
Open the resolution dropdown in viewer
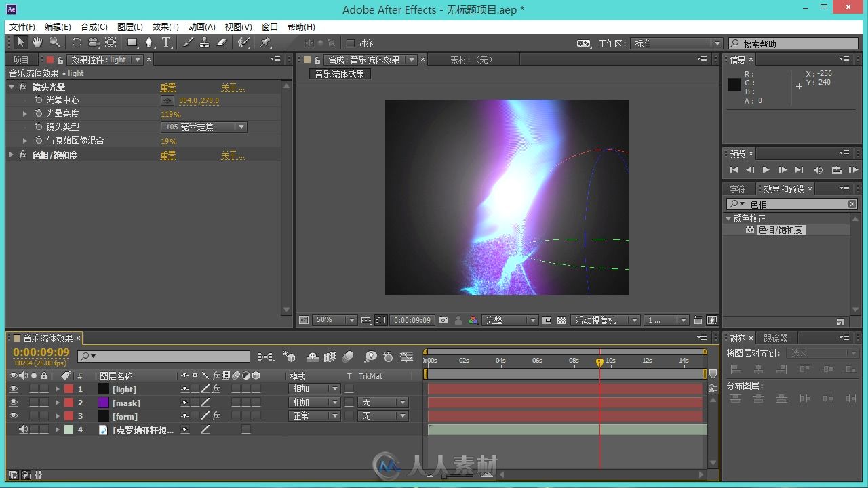coord(511,320)
